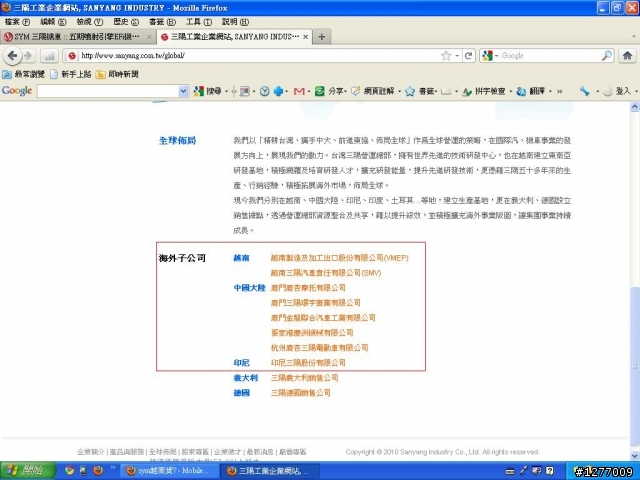The height and width of the screenshot is (480, 640).
Task: Bookmark this page with the star icon
Action: (446, 56)
